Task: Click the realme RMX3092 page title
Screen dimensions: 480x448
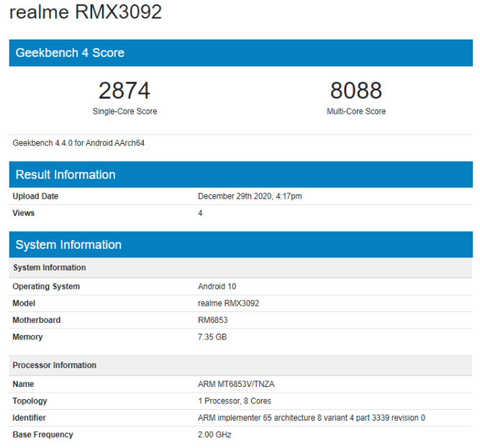Action: 85,12
